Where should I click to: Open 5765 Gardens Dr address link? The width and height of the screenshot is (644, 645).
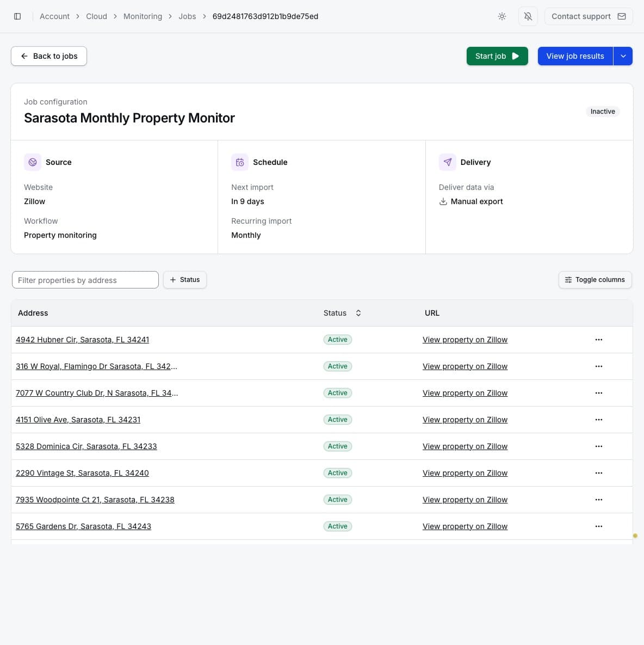83,526
